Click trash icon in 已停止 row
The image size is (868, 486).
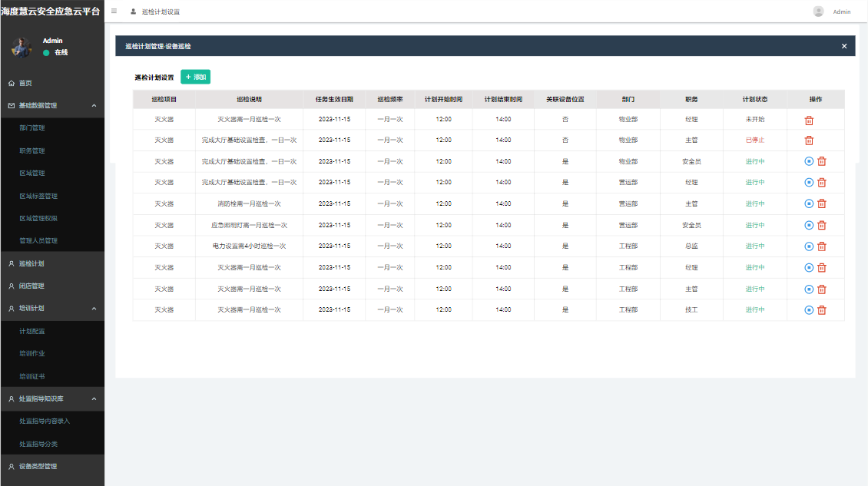pyautogui.click(x=809, y=141)
